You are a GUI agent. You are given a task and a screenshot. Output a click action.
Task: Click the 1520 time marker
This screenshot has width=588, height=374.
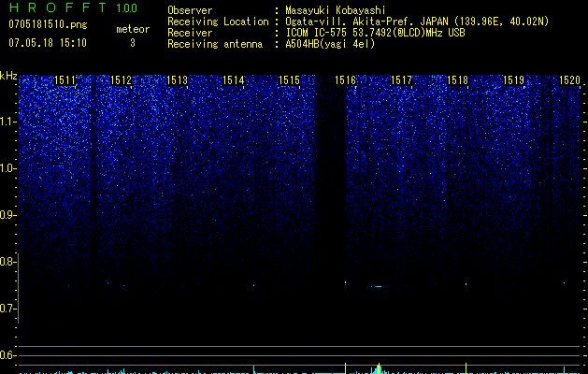coord(569,80)
